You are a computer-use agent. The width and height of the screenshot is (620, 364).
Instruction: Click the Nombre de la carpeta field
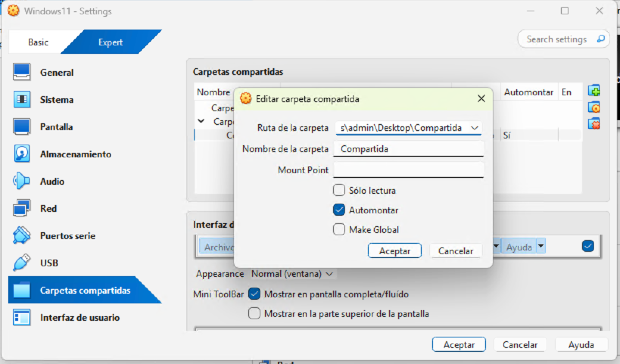click(408, 149)
